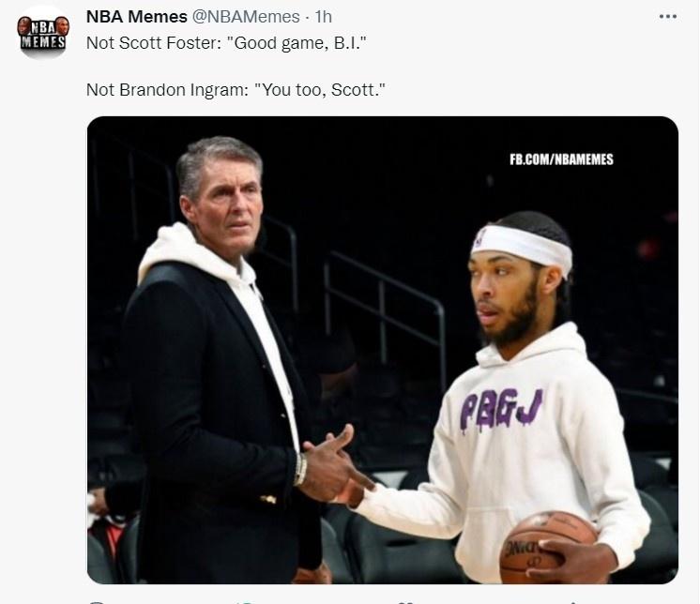The height and width of the screenshot is (604, 700).
Task: Click the FB.COM/NBAMEMES watermark on the image
Action: (x=562, y=159)
